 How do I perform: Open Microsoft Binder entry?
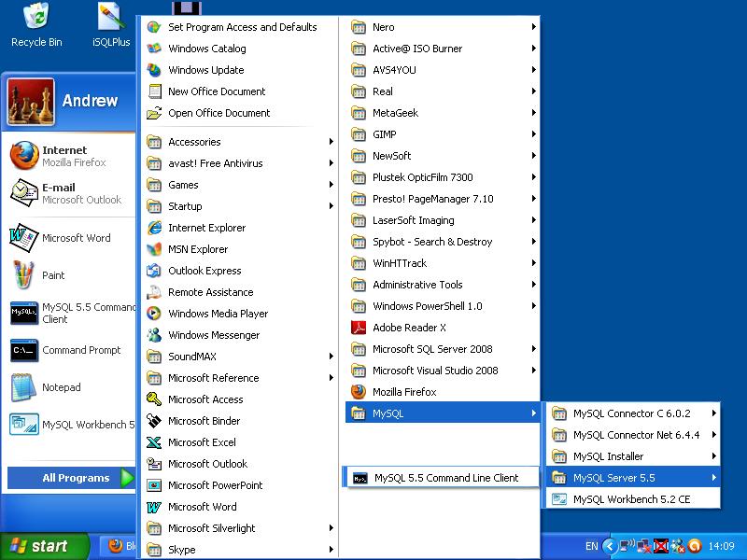coord(239,421)
